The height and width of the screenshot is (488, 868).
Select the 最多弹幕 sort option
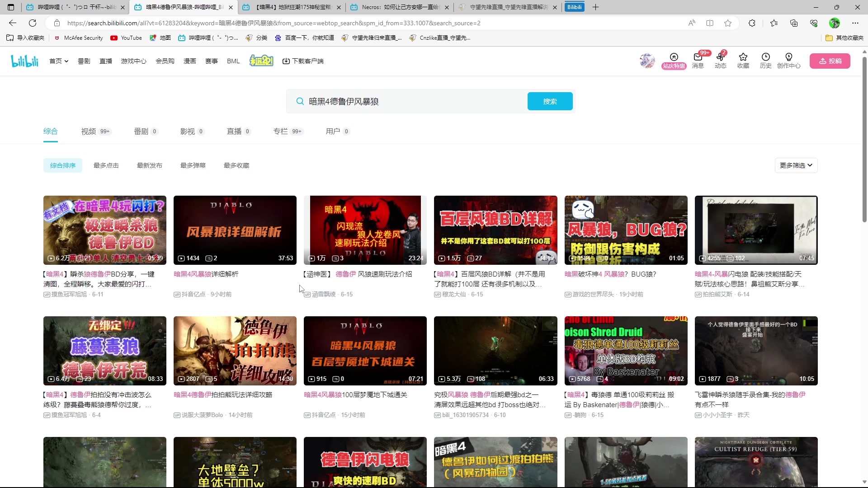tap(193, 165)
